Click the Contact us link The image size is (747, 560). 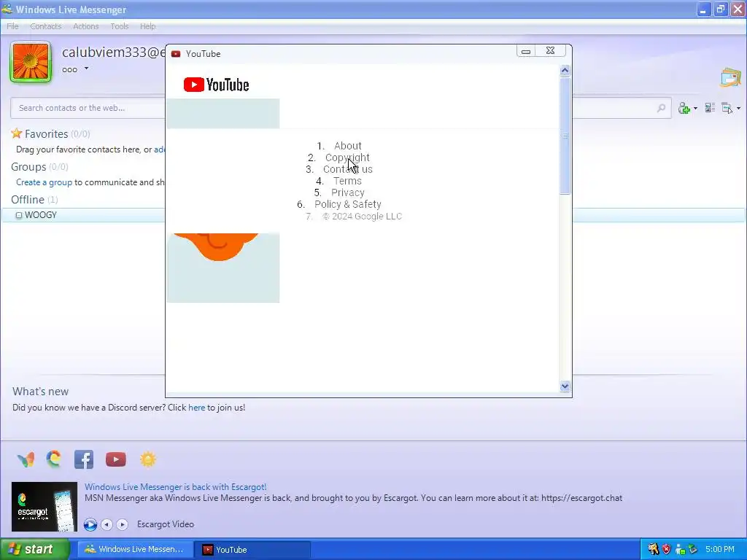point(348,169)
